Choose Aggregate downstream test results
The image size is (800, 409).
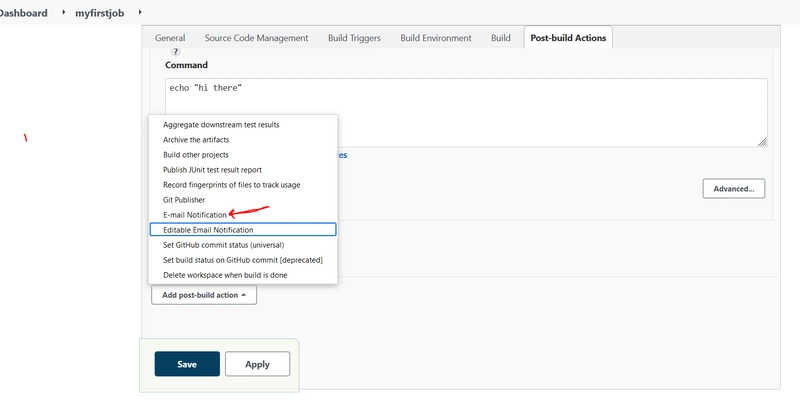pyautogui.click(x=221, y=125)
